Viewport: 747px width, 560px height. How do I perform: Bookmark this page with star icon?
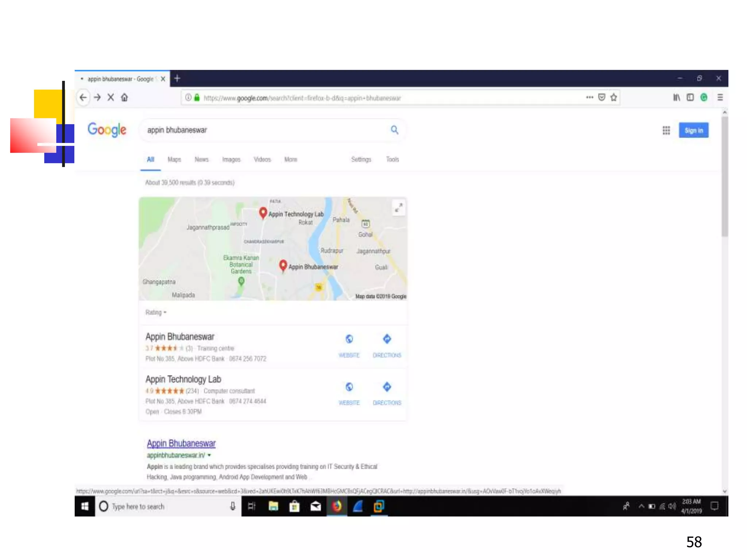(614, 97)
